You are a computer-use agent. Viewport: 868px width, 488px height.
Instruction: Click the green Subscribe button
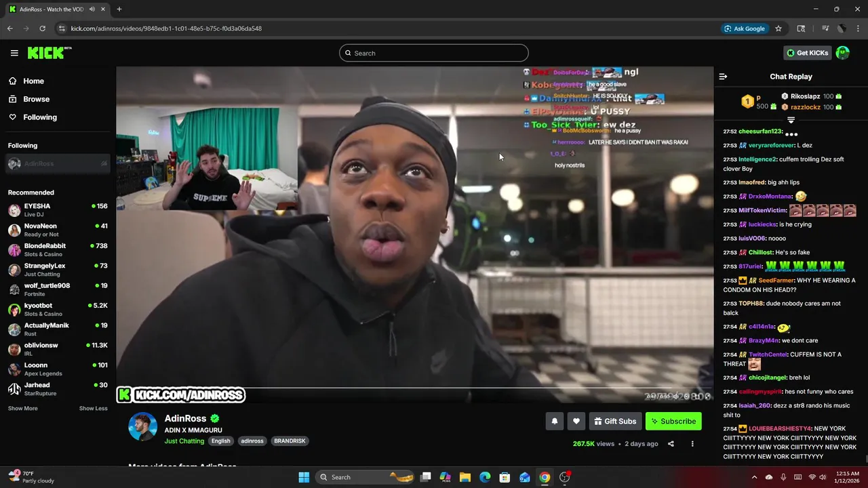(x=673, y=421)
